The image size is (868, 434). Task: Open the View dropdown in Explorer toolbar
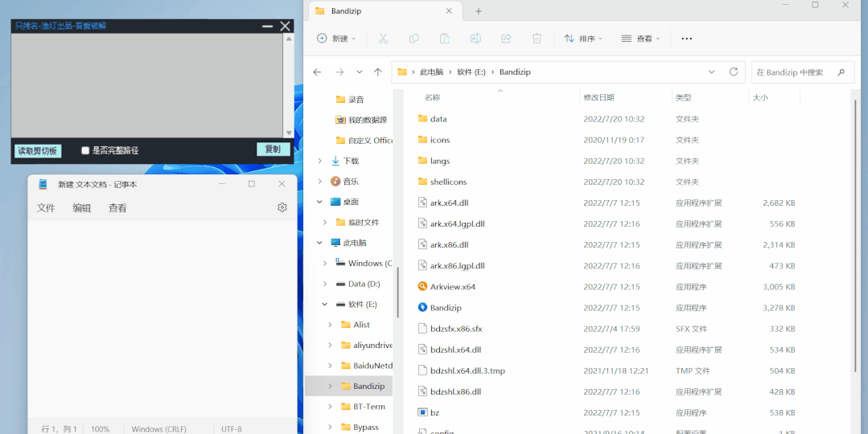pyautogui.click(x=640, y=39)
